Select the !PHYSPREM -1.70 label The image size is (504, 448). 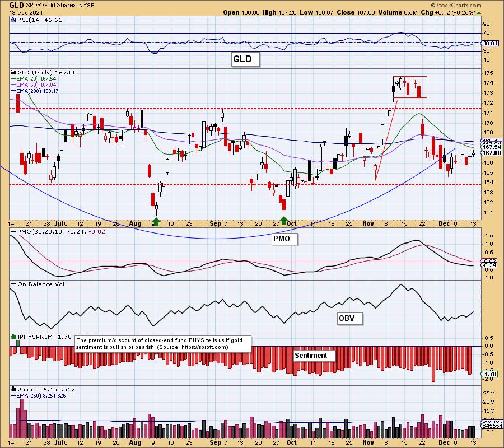(x=44, y=337)
